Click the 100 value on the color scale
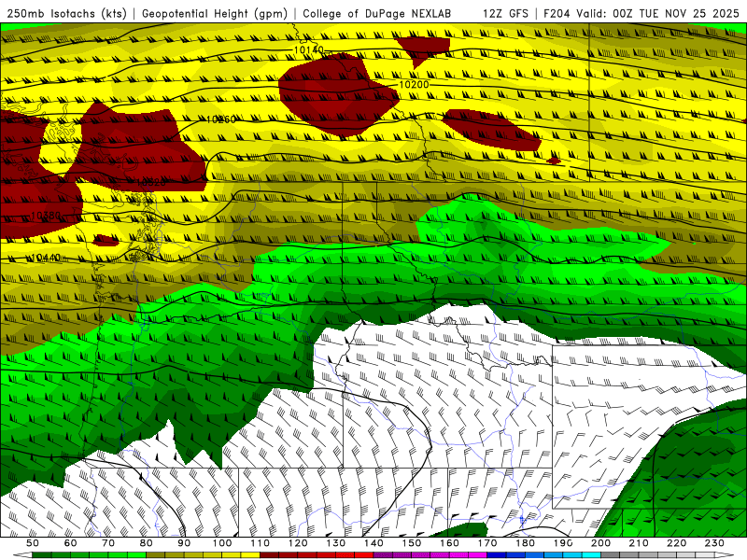 222,543
